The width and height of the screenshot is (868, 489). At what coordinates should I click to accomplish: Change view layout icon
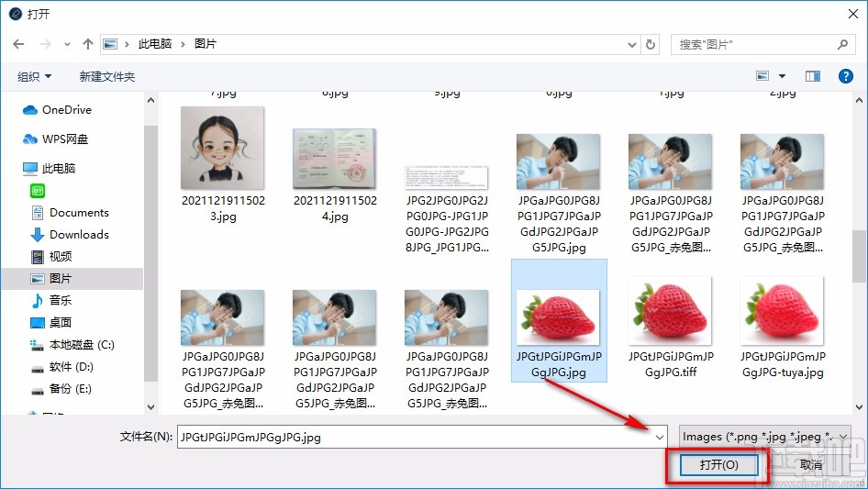762,76
